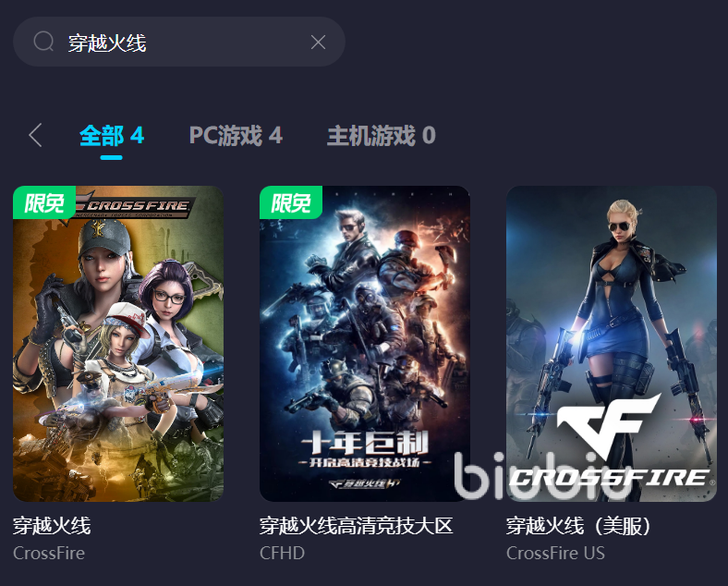Click 限免 badge on 穿越火线 cover

tap(44, 202)
